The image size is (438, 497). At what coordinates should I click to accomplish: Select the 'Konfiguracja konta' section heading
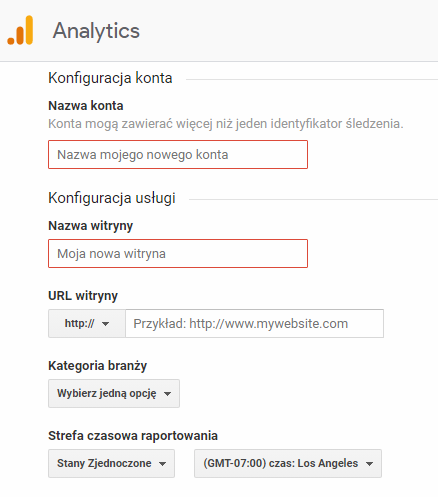click(110, 78)
